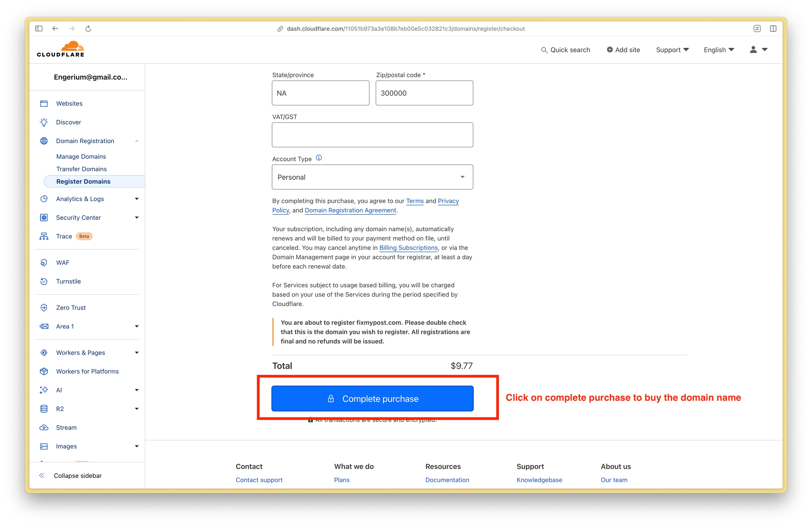Click the WAF shield icon
The image size is (812, 526).
[44, 263]
